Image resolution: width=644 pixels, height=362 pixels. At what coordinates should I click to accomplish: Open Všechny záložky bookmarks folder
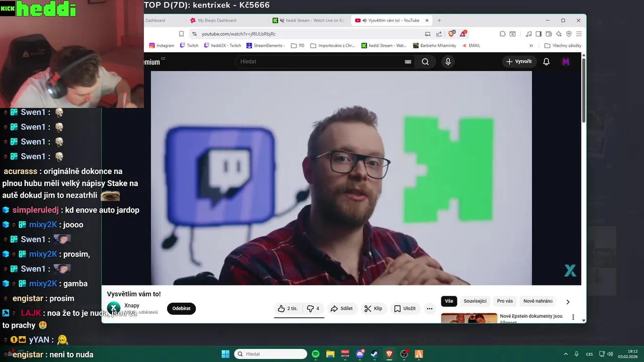click(x=563, y=45)
